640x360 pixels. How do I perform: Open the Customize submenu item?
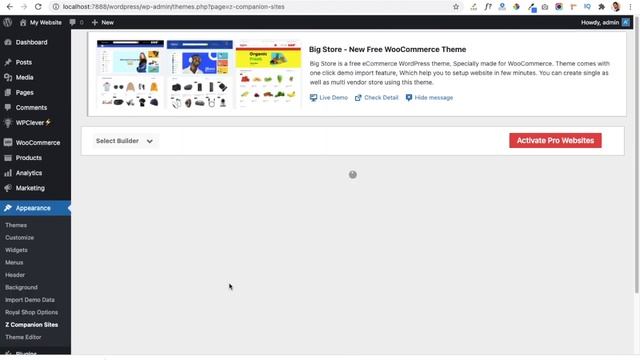(20, 238)
